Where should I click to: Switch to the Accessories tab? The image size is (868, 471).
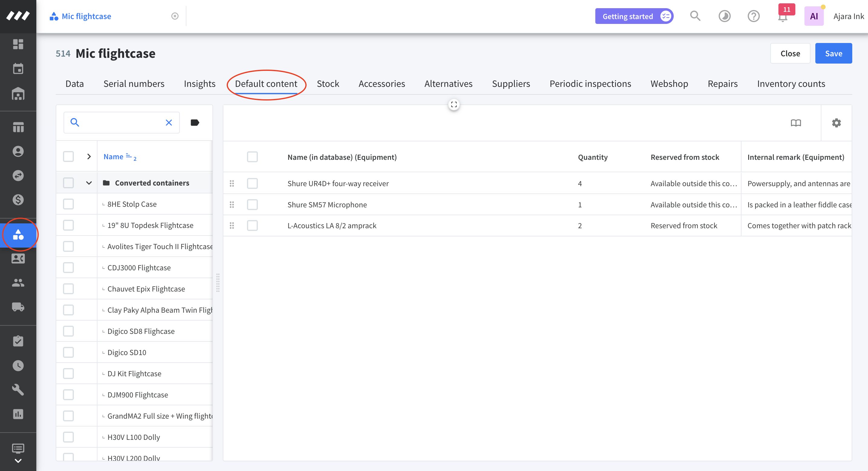382,84
